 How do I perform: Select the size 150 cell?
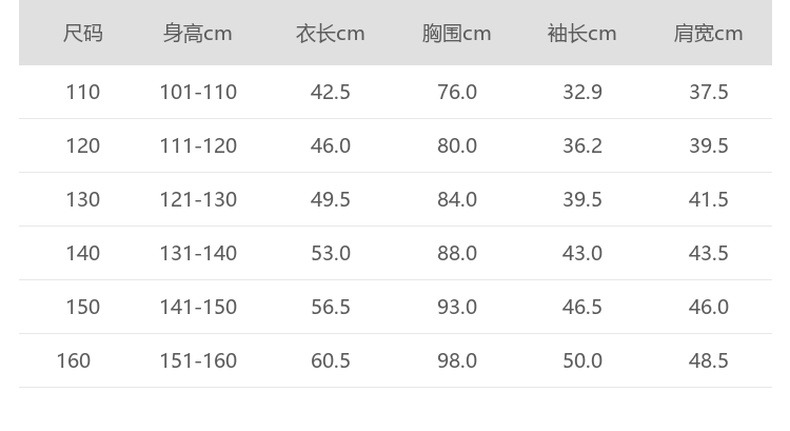pos(83,307)
